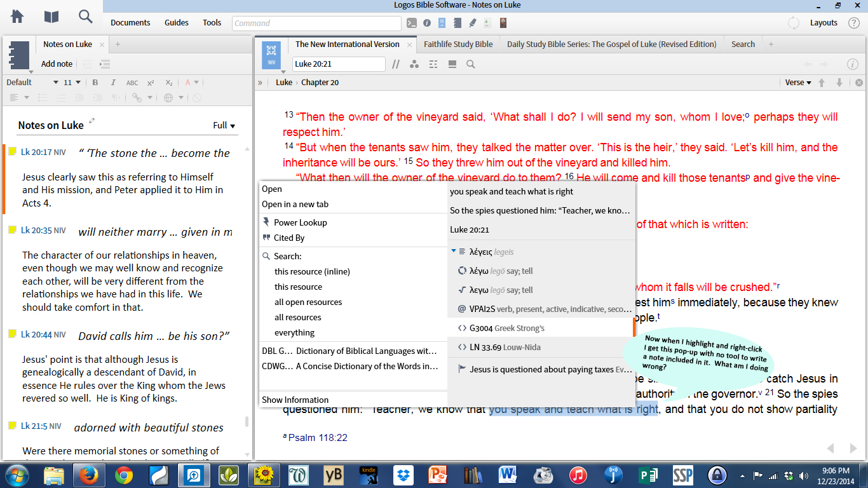Open the NIV resource panel menu icon
The height and width of the screenshot is (488, 868).
tap(272, 56)
